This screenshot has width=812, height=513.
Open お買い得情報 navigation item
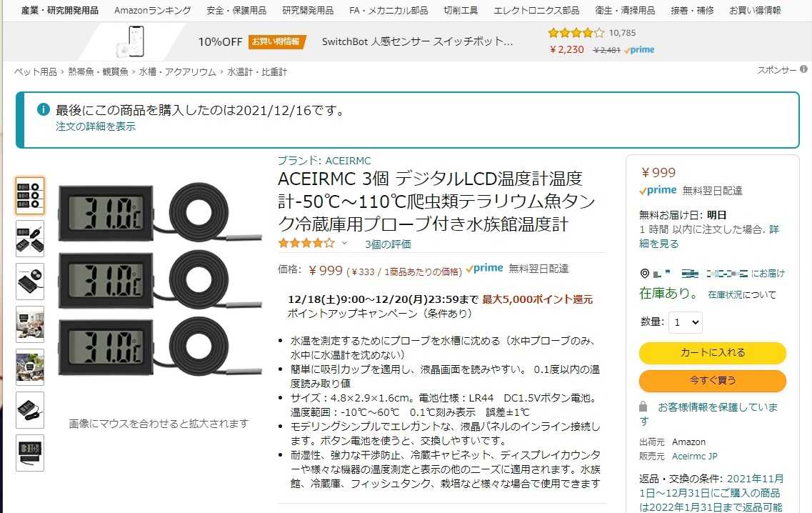[x=755, y=11]
